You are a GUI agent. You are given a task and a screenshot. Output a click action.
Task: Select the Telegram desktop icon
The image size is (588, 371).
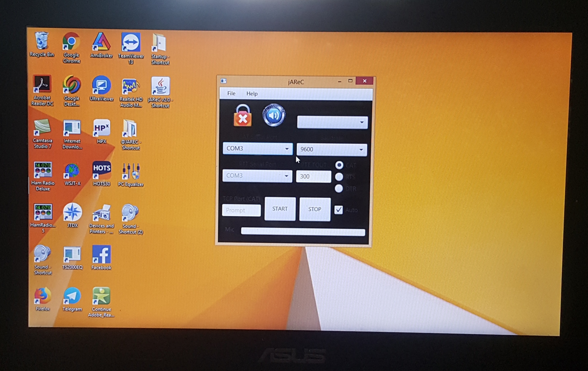(x=72, y=299)
